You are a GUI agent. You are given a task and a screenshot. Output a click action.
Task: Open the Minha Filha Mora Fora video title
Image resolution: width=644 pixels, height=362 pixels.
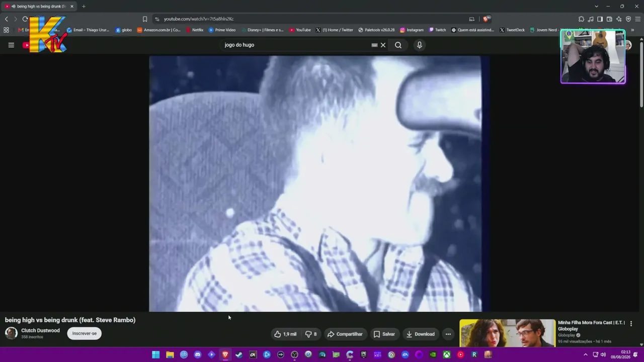pos(591,326)
